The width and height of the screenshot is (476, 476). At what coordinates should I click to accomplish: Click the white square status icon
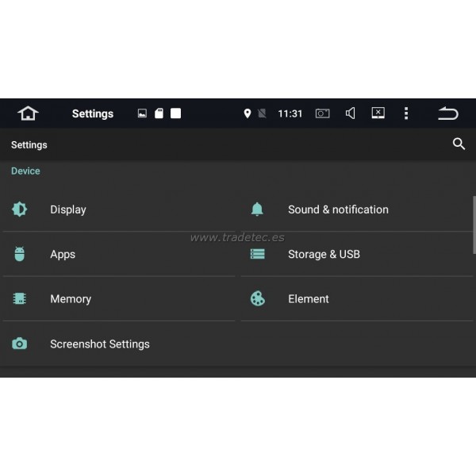coord(175,113)
